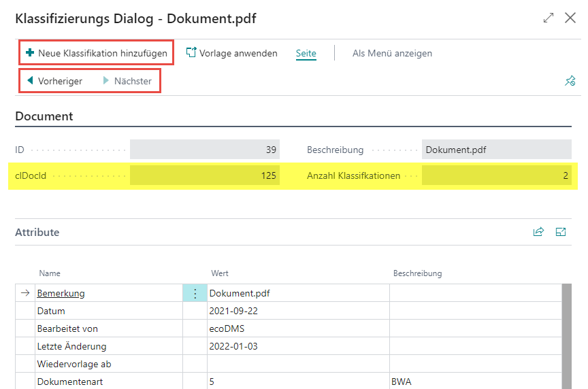Sort by the Name column header

click(x=50, y=273)
